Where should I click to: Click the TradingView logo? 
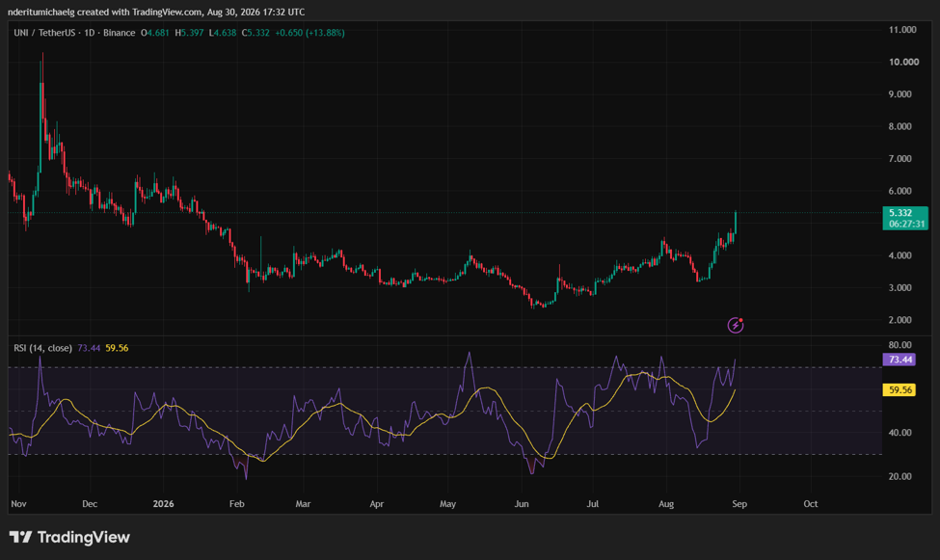69,537
